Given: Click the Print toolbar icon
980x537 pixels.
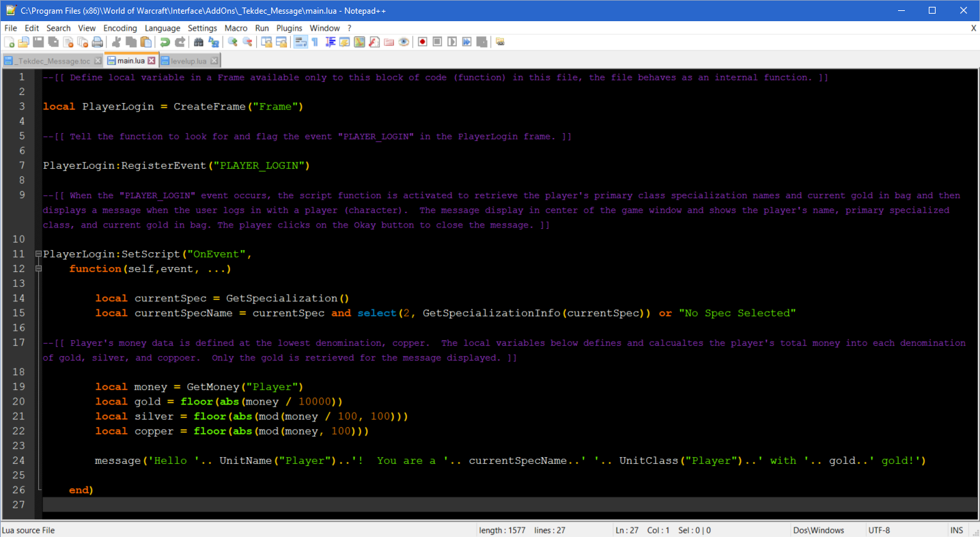Looking at the screenshot, I should (97, 42).
